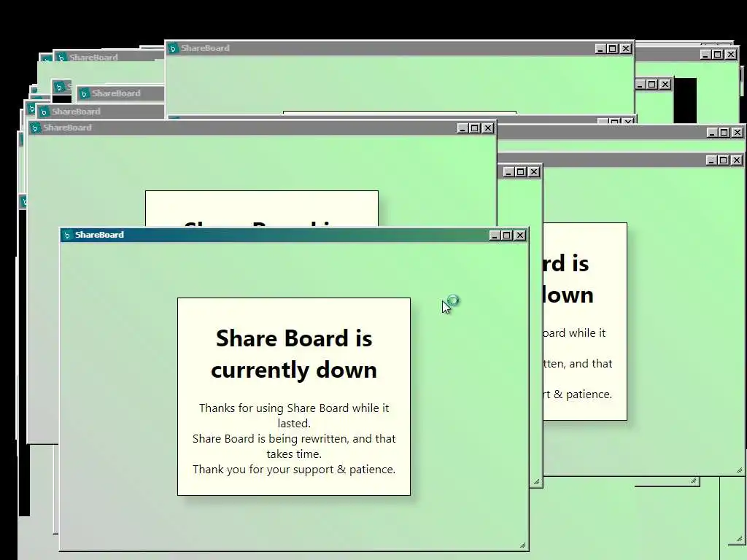The image size is (747, 560).
Task: Minimize the active blue-titled ShareBoard window
Action: [495, 236]
